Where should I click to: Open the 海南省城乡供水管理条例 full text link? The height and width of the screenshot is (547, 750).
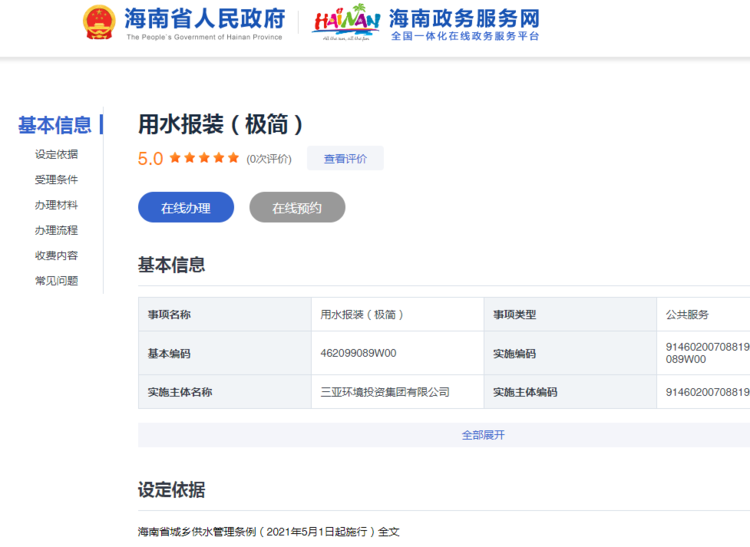[268, 532]
